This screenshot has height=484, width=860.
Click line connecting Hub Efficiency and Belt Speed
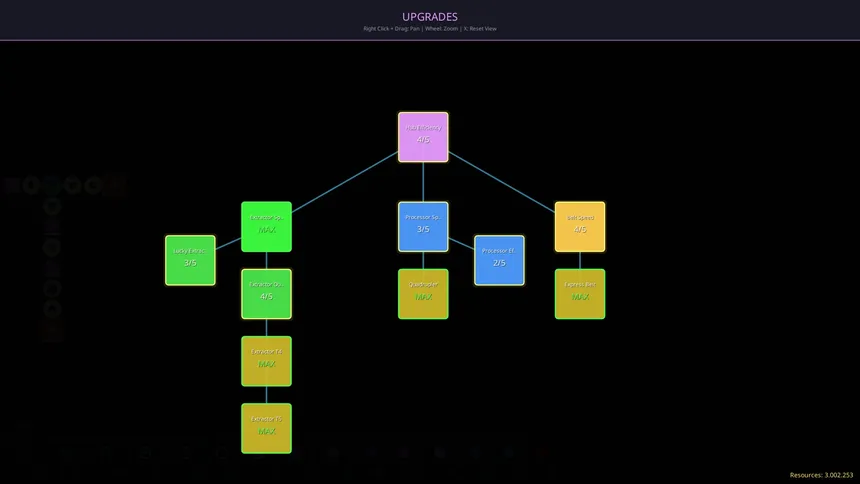(x=502, y=181)
